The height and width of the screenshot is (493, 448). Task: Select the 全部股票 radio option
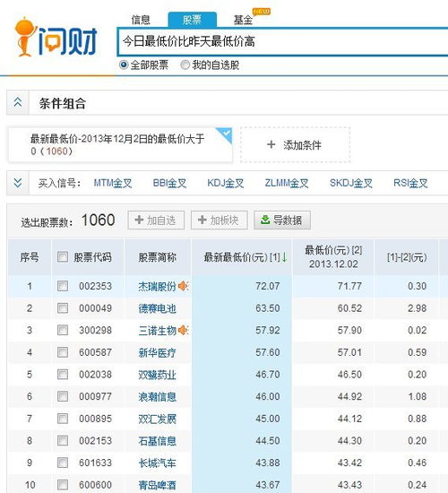pos(124,65)
